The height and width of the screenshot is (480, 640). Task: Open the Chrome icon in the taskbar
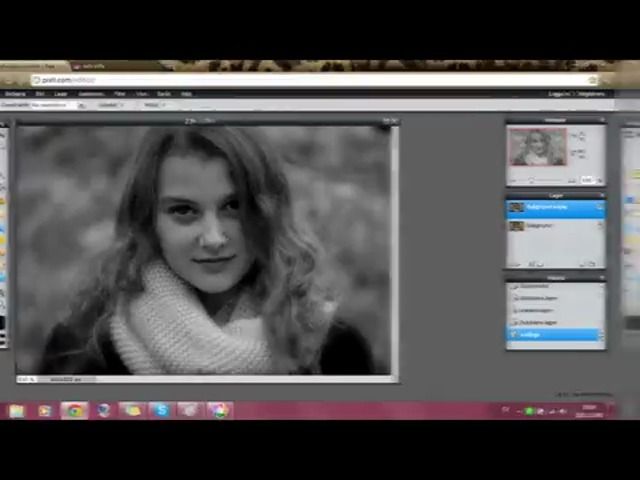point(74,411)
